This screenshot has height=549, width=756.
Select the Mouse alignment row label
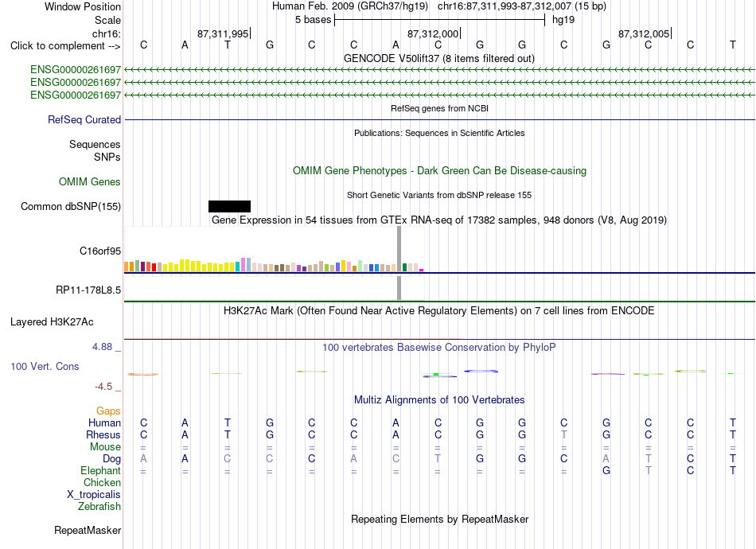105,447
